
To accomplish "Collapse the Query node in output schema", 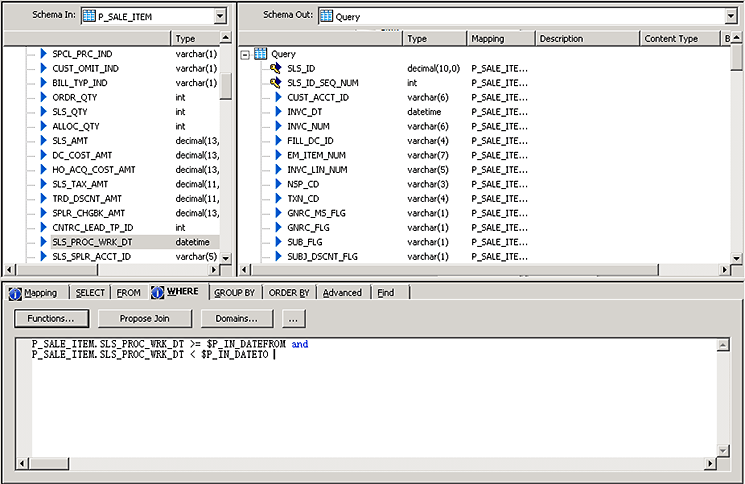I will (246, 54).
